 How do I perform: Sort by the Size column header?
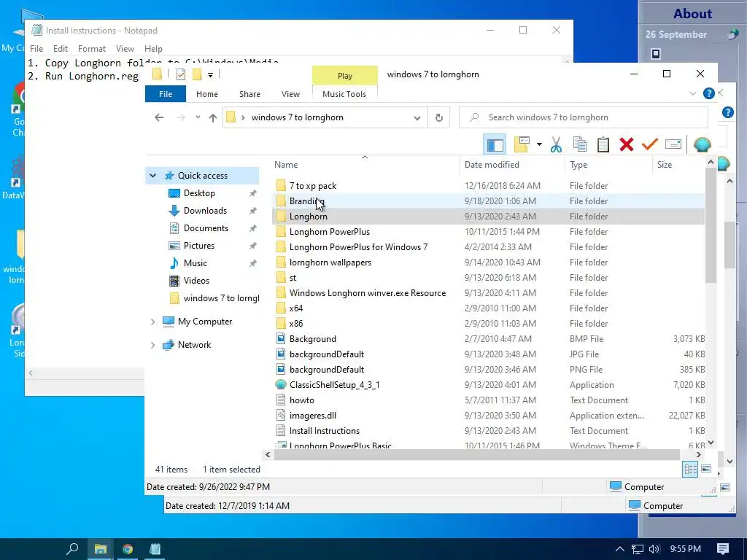(x=664, y=165)
